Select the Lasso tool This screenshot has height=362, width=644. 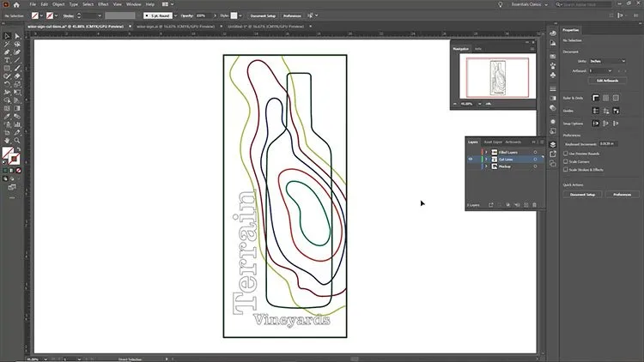coord(17,45)
